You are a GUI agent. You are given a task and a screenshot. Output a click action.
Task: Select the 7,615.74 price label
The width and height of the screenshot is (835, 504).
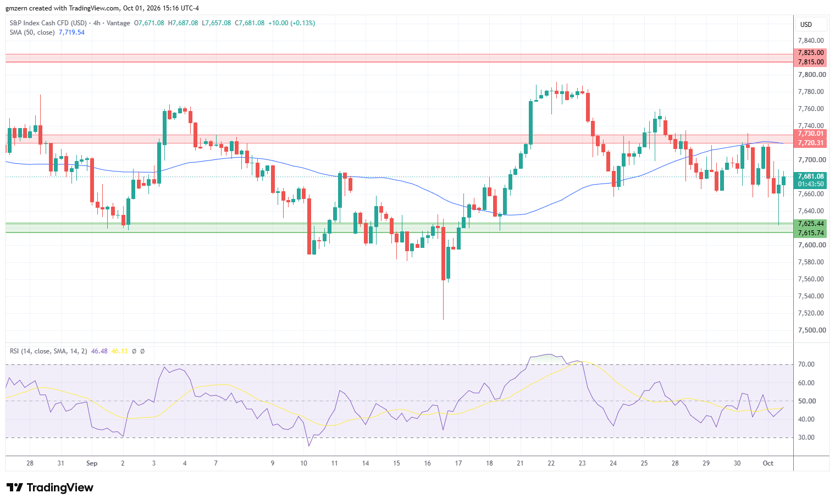coord(810,233)
